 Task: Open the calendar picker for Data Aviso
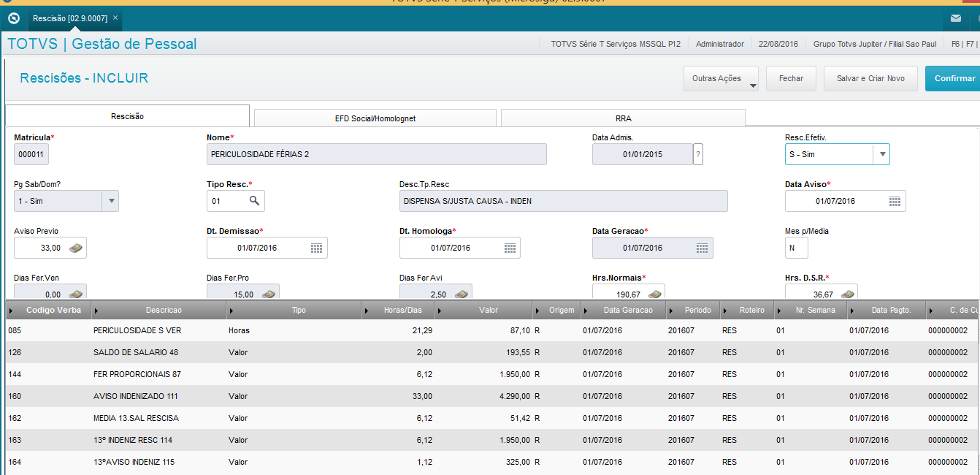[895, 201]
